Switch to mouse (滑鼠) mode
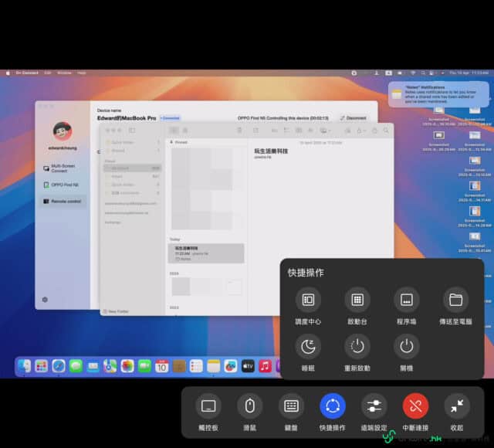Screen dimensions: 494x448 click(250, 406)
